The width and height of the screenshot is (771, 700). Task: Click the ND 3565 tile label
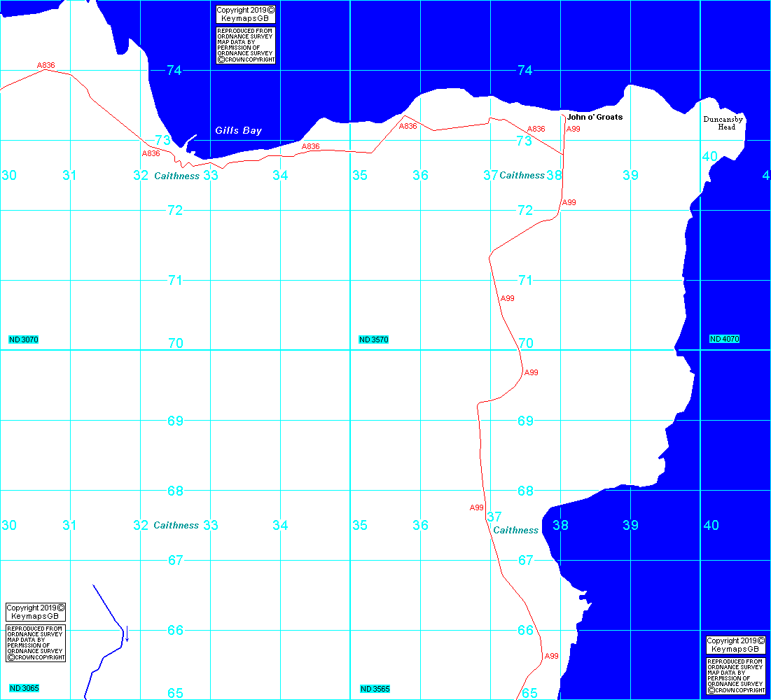374,689
